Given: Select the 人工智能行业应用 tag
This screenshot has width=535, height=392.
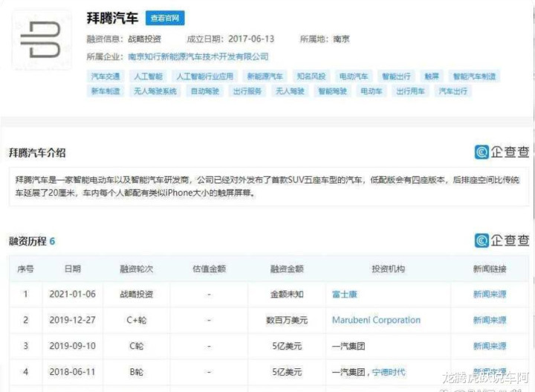Looking at the screenshot, I should (204, 76).
